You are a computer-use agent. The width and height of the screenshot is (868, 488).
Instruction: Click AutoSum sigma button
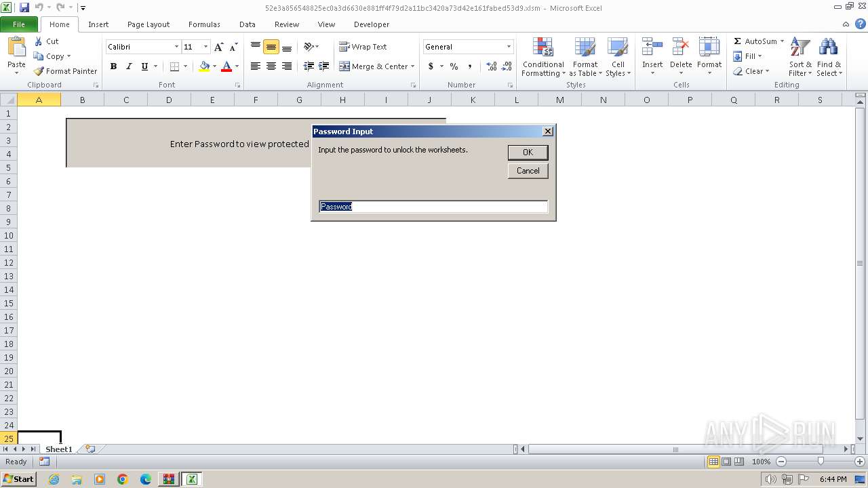754,41
